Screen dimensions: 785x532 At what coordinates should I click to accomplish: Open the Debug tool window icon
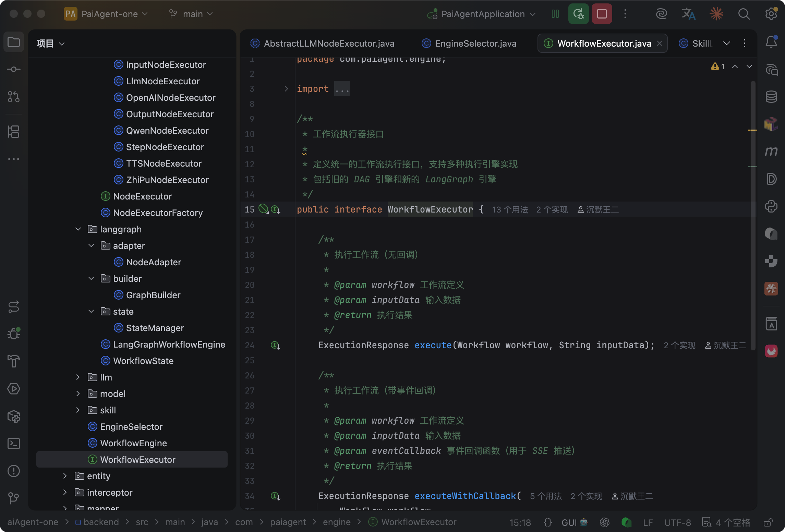[14, 333]
